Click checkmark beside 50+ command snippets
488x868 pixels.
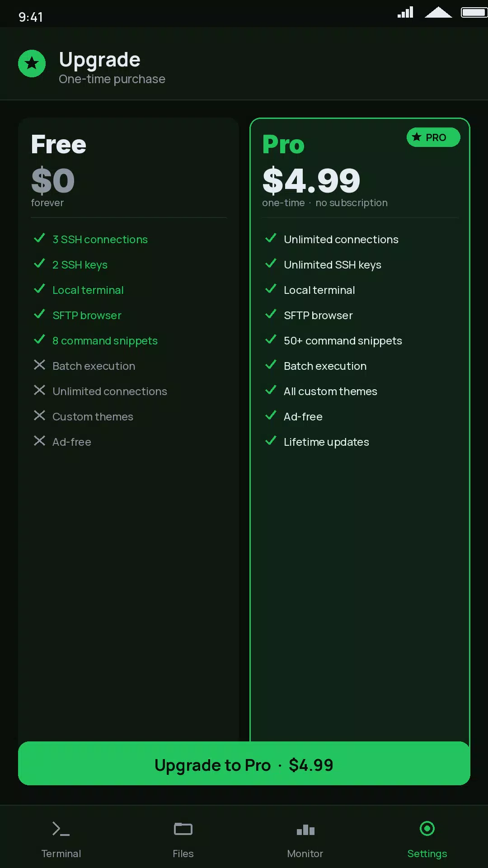click(x=271, y=339)
